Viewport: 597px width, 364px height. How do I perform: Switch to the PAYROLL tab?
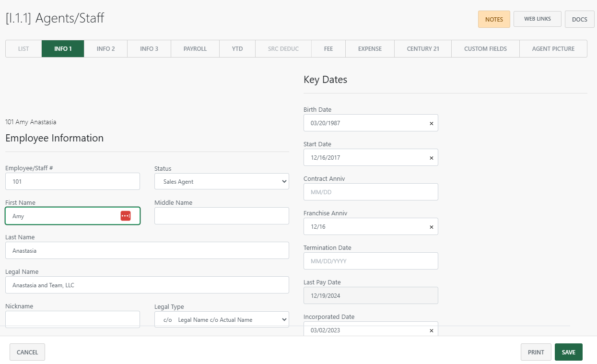coord(195,48)
